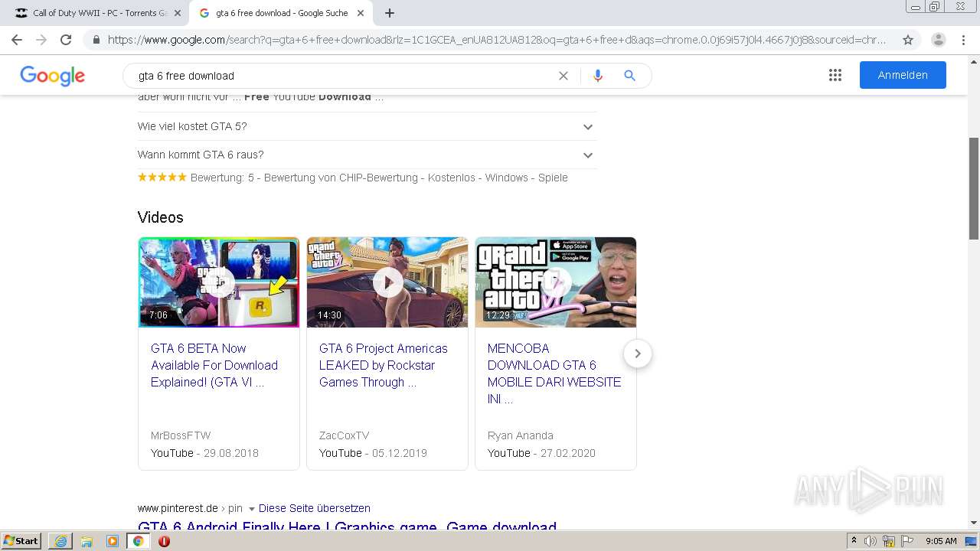
Task: Edit the gta 6 free download search field
Action: [x=345, y=76]
